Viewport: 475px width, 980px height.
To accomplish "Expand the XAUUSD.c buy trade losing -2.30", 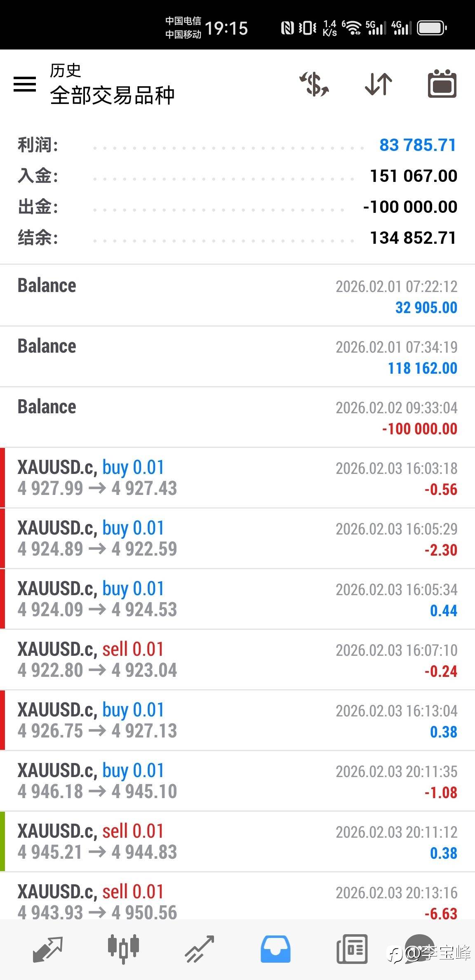I will pos(237,538).
